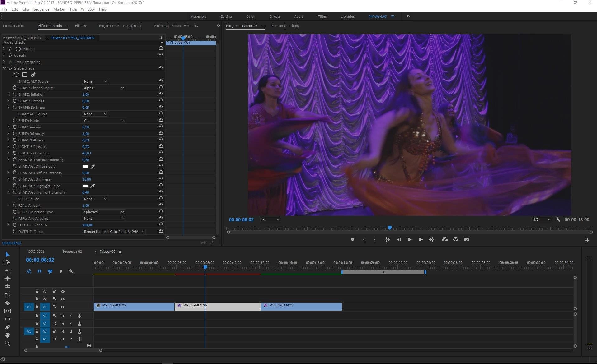
Task: Reset the Motion effect
Action: (161, 48)
